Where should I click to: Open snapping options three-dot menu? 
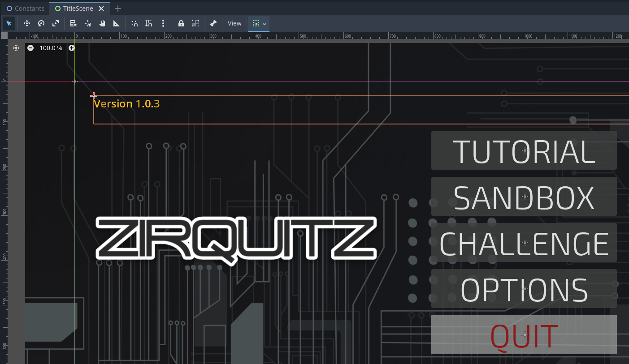(163, 23)
